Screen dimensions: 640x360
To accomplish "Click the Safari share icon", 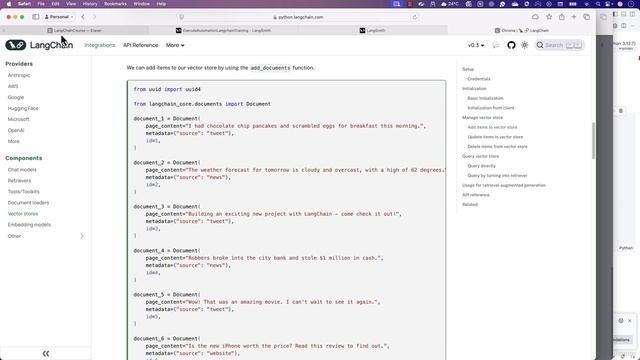I will click(x=562, y=17).
